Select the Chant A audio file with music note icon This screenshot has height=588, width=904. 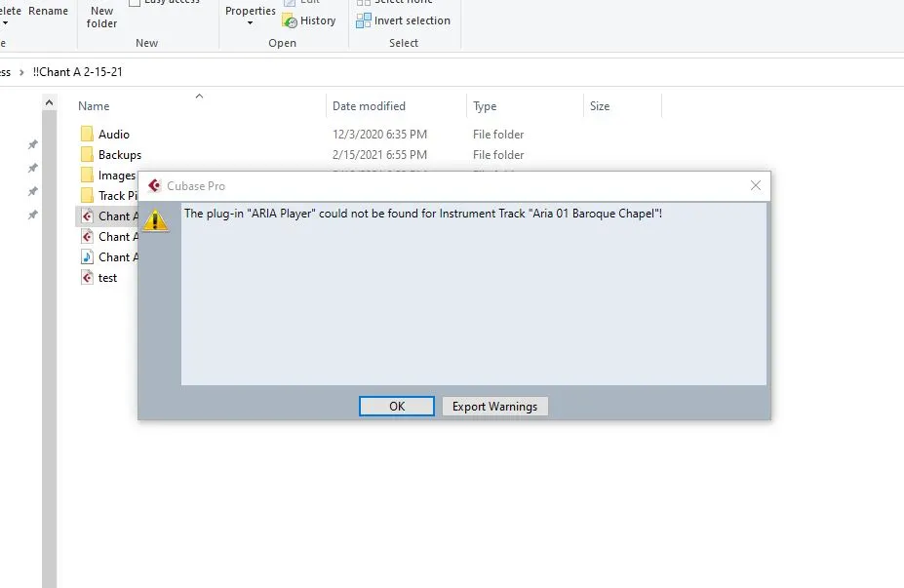87,257
